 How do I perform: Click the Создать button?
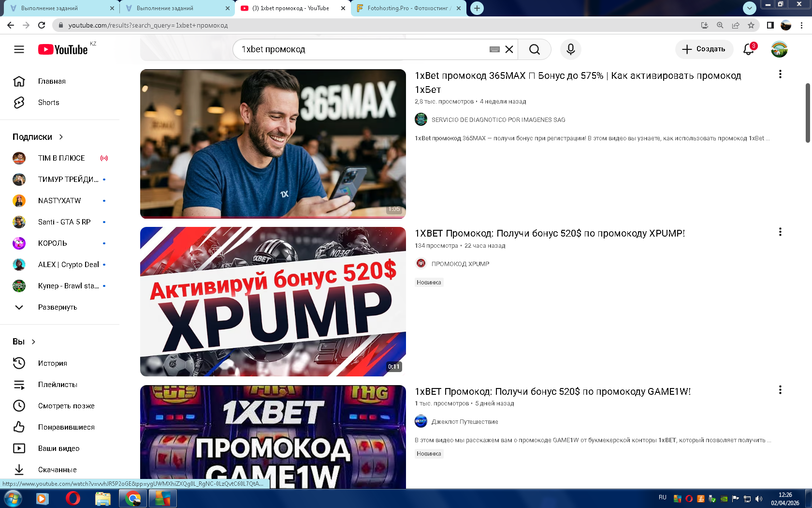point(704,49)
